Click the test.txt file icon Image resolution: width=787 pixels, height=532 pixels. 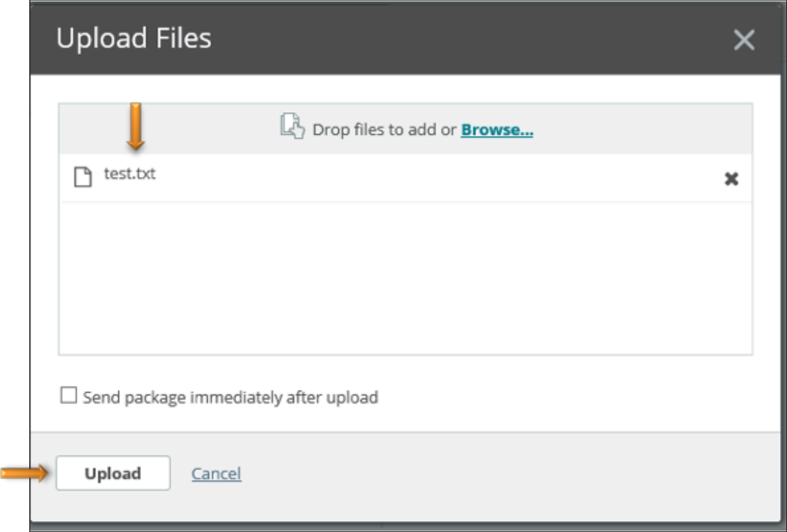click(x=83, y=177)
